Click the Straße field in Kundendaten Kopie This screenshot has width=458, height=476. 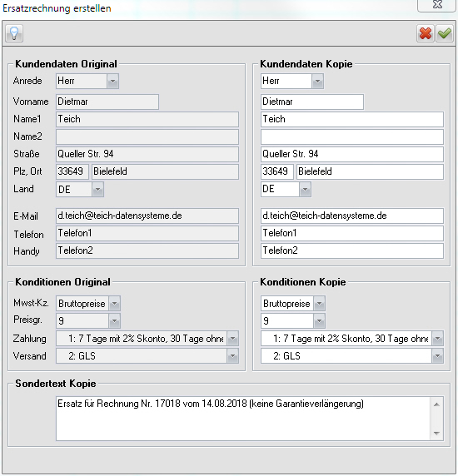point(352,154)
